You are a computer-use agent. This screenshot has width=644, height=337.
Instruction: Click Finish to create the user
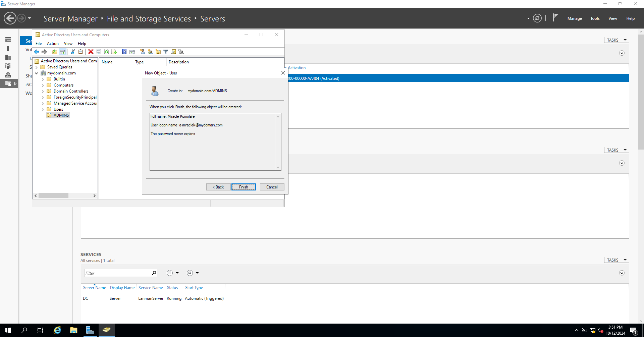click(244, 187)
